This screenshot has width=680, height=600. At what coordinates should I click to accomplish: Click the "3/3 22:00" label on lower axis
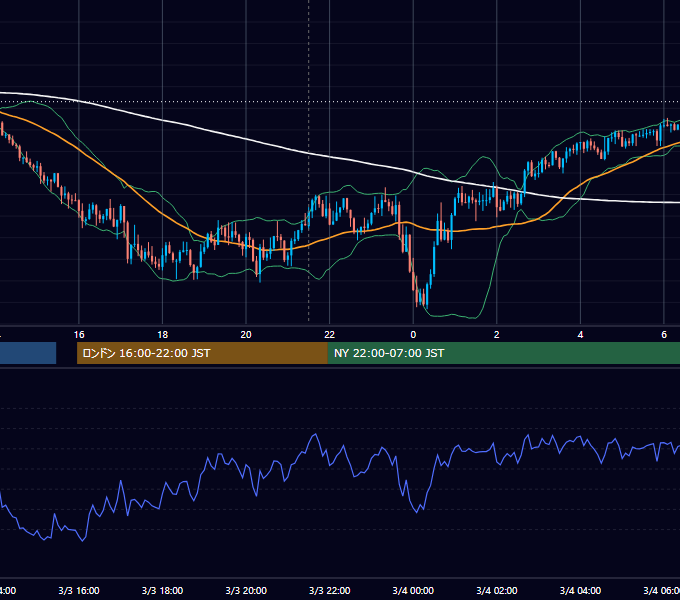[330, 590]
